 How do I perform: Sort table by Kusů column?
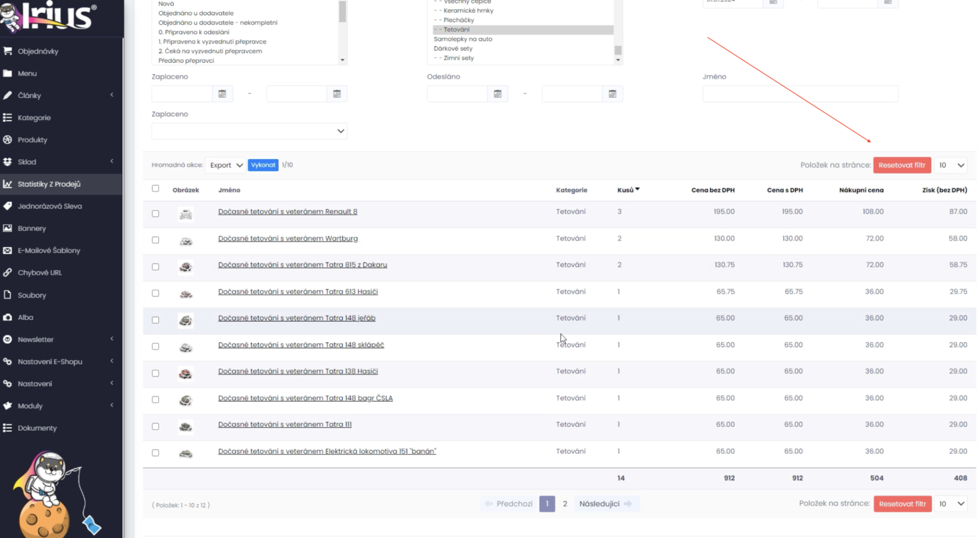point(628,190)
